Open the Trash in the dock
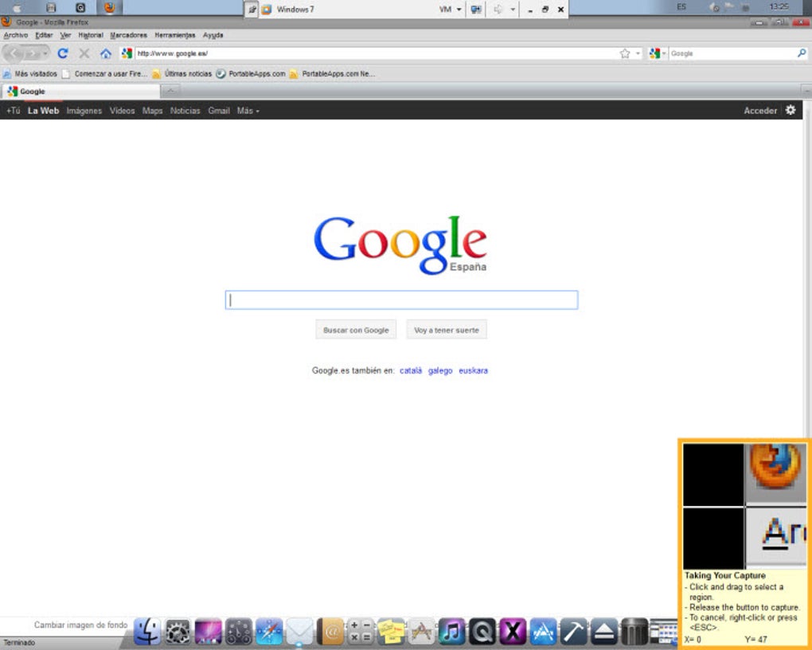Viewport: 812px width, 650px height. tap(634, 632)
